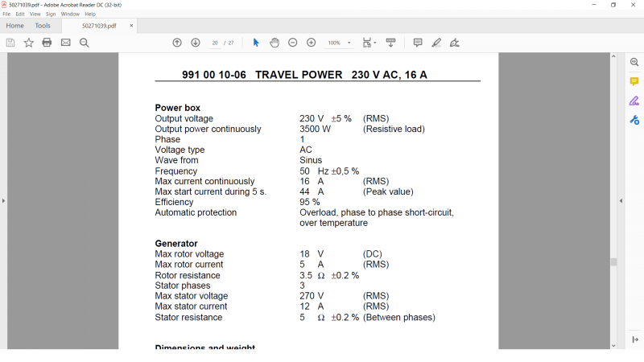Image resolution: width=644 pixels, height=362 pixels.
Task: Click the 'Efficiency' label
Action: (x=174, y=202)
